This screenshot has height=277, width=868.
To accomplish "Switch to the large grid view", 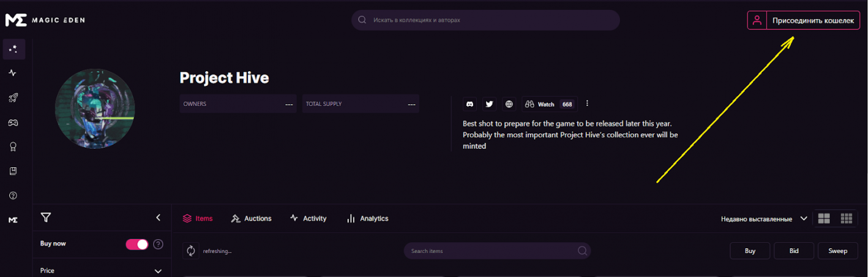I will pos(824,219).
